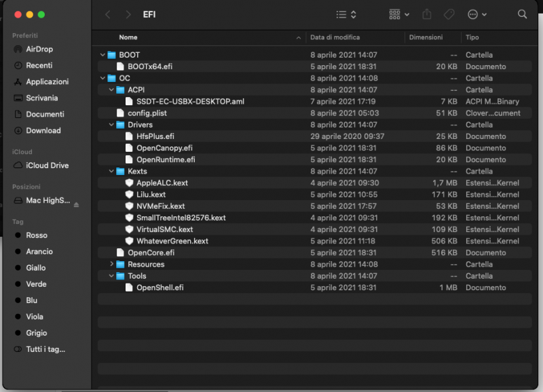Open the list view mode switcher
Image resolution: width=543 pixels, height=392 pixels.
pyautogui.click(x=346, y=14)
